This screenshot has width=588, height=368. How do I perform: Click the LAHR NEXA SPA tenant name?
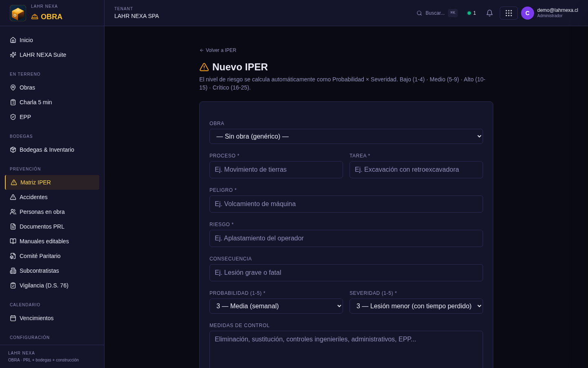pyautogui.click(x=137, y=16)
